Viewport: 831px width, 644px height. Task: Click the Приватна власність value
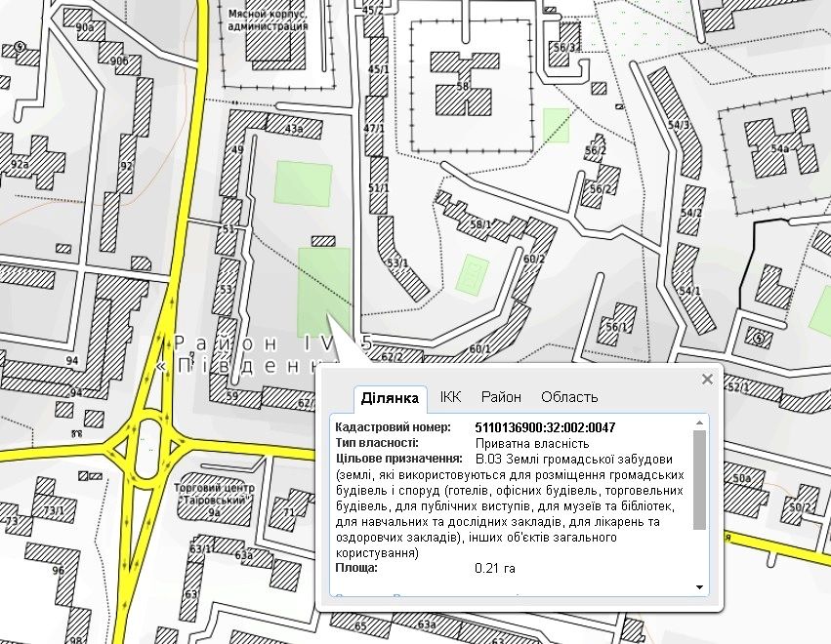click(532, 443)
